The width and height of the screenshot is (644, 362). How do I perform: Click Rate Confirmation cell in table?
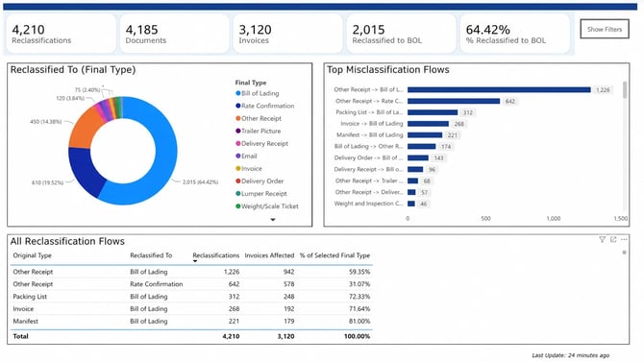pos(156,284)
